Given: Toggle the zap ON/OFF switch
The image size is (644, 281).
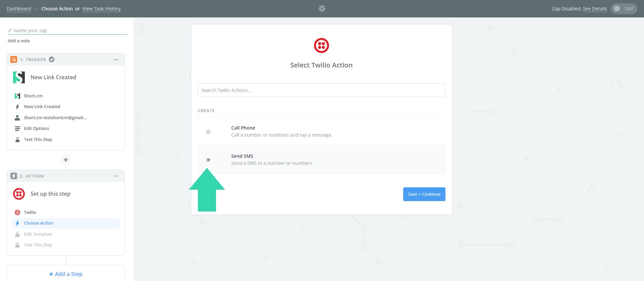Looking at the screenshot, I should click(624, 9).
